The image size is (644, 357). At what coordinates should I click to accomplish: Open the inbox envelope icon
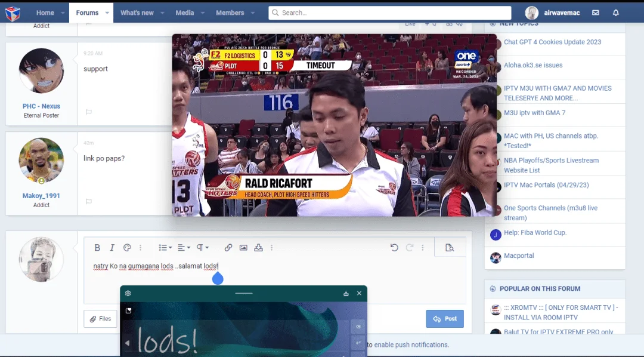596,13
